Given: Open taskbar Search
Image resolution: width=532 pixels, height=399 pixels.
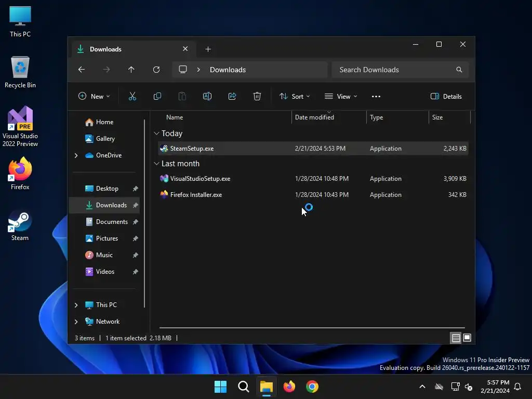Looking at the screenshot, I should click(x=244, y=387).
